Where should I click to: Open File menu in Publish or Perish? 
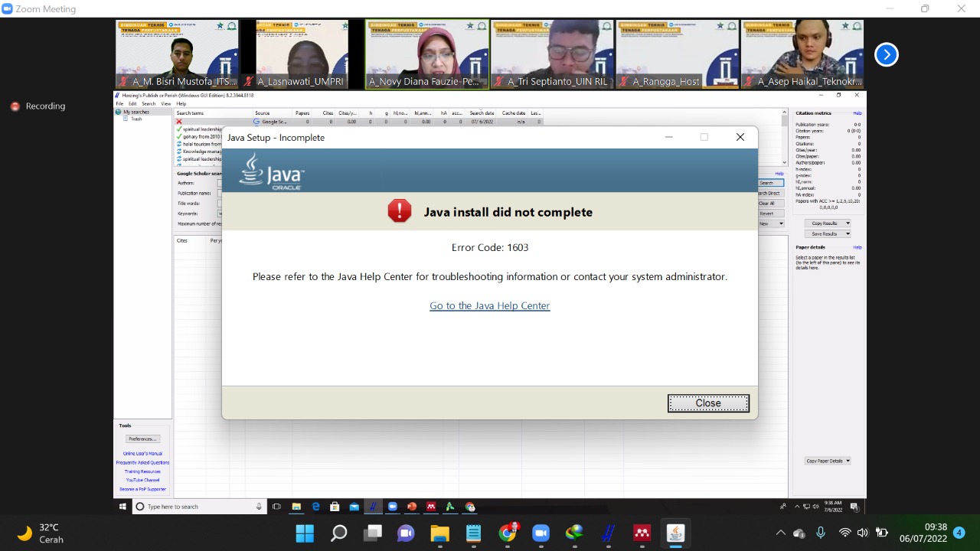click(119, 103)
